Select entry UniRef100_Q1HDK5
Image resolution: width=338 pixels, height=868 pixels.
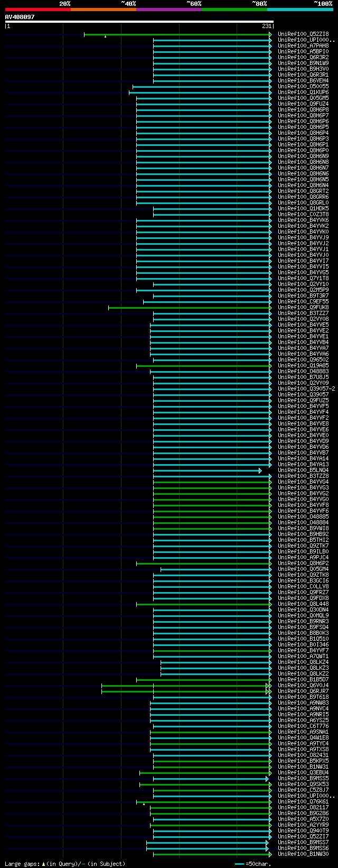(303, 208)
